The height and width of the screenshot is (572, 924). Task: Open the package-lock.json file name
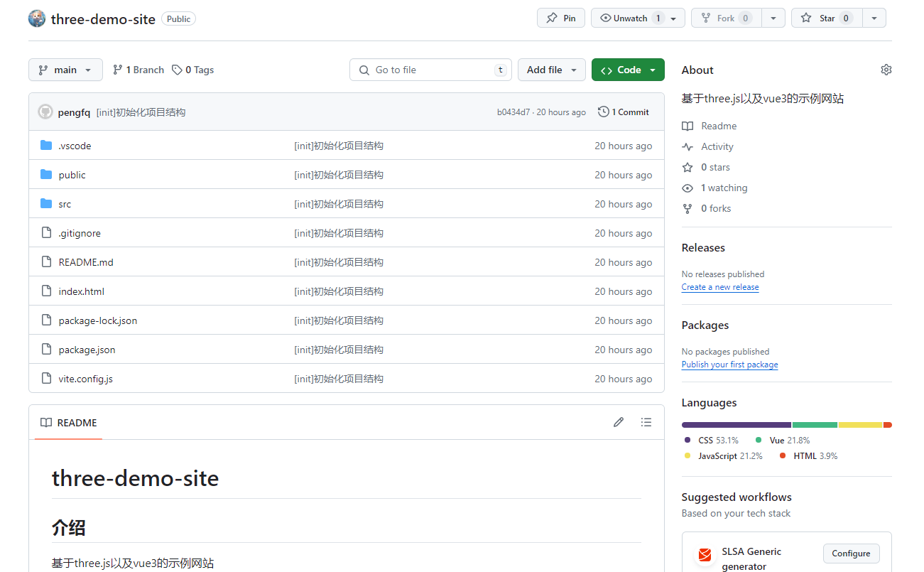tap(98, 320)
